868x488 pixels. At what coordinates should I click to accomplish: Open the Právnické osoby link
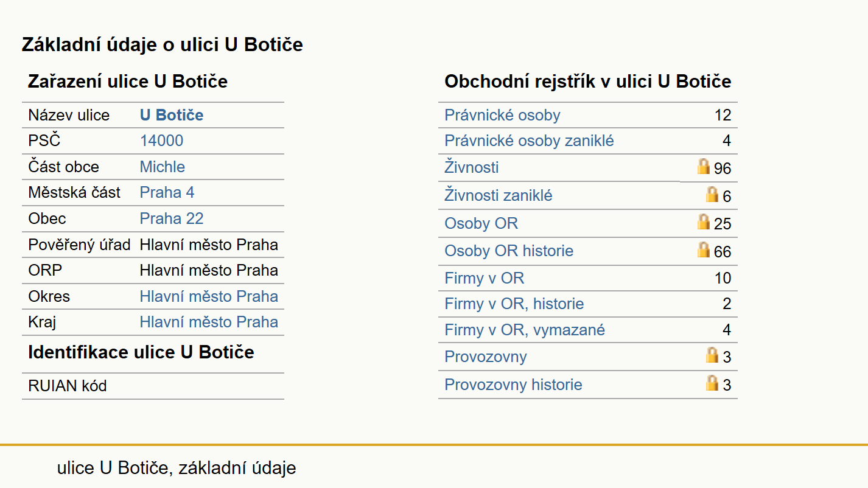pos(502,116)
